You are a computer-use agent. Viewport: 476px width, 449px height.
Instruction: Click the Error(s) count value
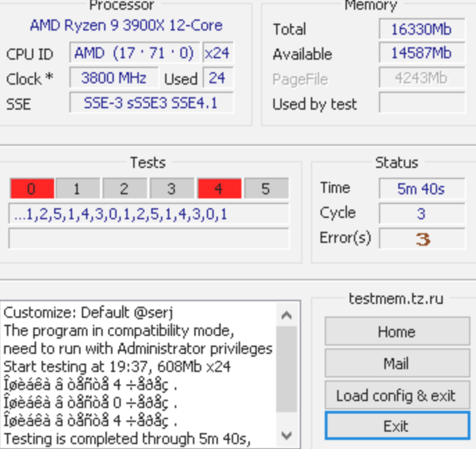click(x=422, y=239)
